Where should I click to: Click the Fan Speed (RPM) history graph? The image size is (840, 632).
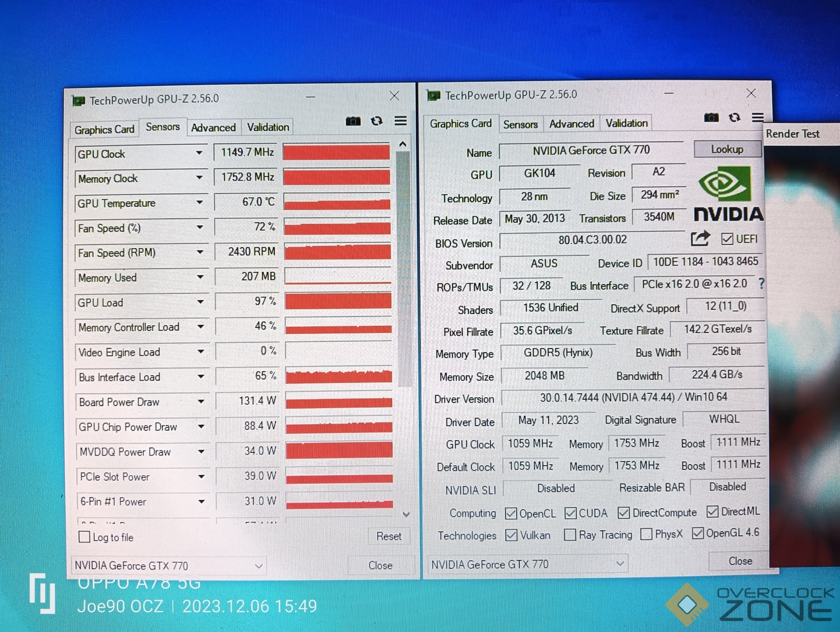(x=338, y=251)
